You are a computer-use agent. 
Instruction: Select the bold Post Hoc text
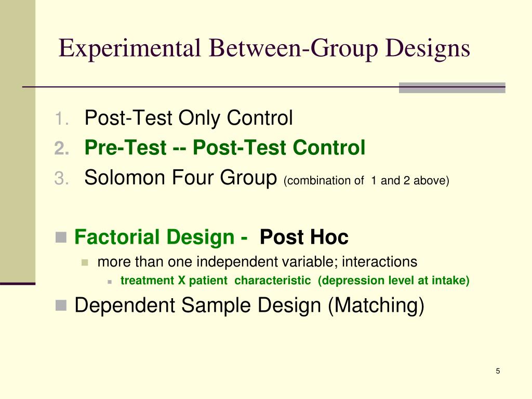click(x=304, y=237)
